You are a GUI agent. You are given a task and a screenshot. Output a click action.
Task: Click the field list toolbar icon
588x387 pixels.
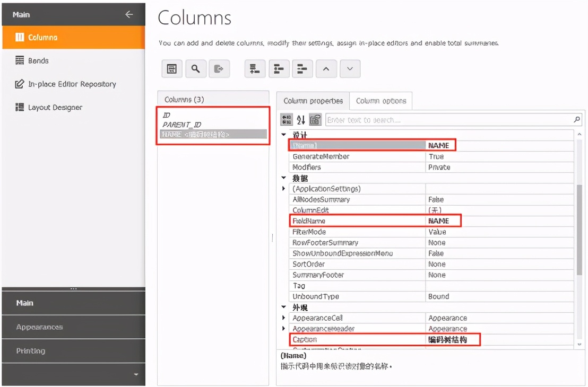[172, 68]
